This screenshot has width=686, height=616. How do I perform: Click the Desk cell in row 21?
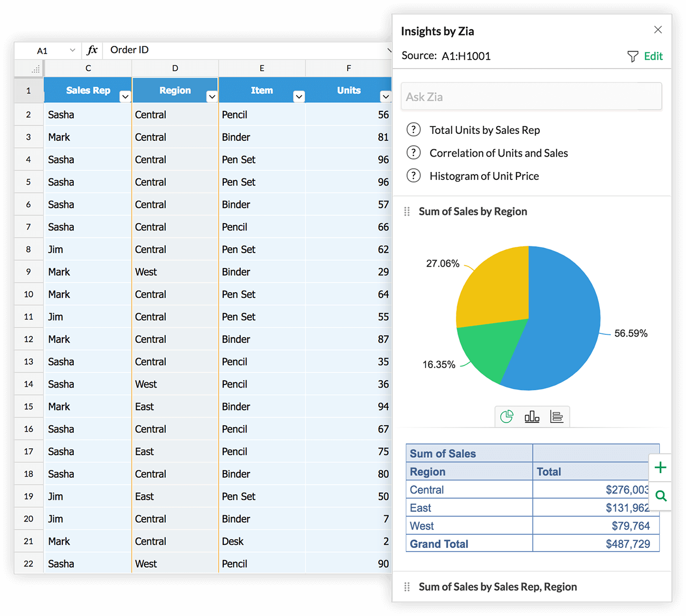coord(262,542)
